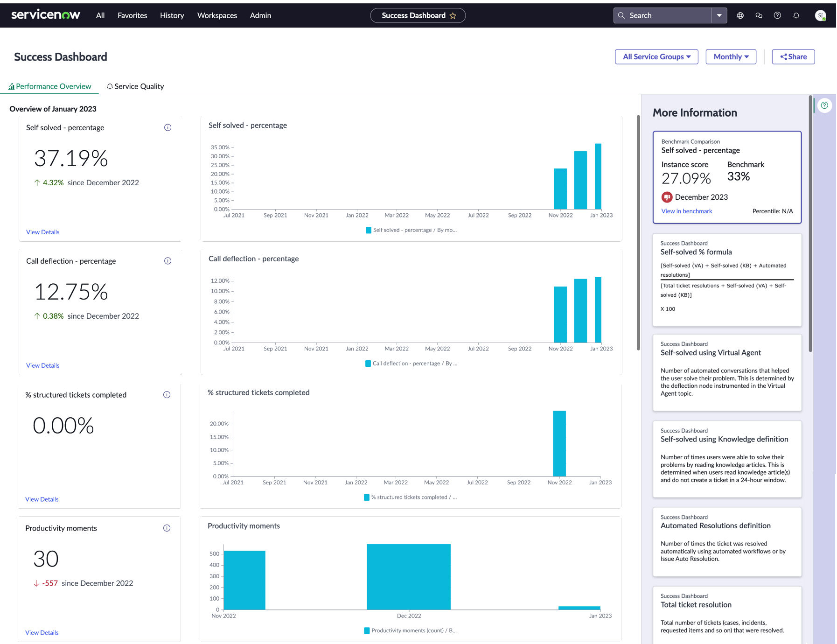Screen dimensions: 837x644
Task: Open the help question mark icon in header
Action: [x=777, y=15]
